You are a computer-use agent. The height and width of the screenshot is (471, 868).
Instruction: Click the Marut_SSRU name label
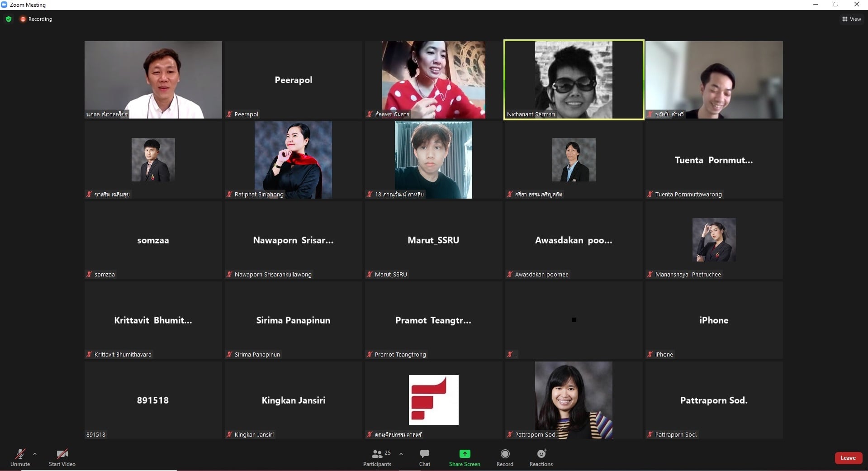pos(390,274)
